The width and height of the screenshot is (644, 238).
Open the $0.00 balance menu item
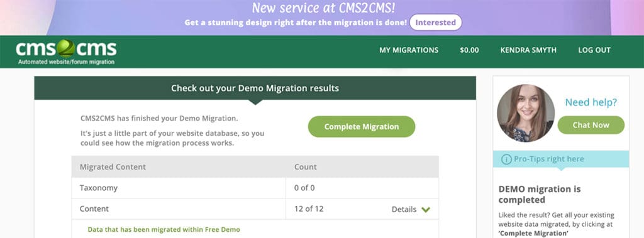coord(469,50)
